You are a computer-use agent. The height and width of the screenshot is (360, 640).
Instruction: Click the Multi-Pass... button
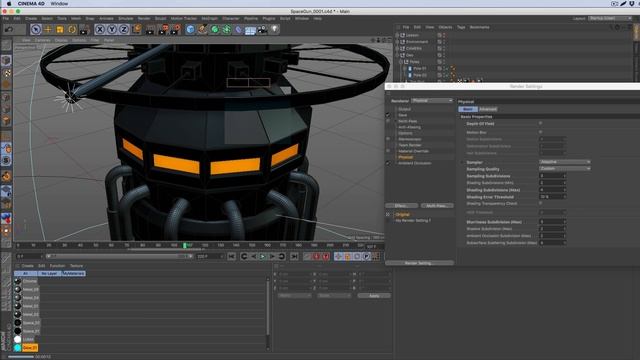437,206
